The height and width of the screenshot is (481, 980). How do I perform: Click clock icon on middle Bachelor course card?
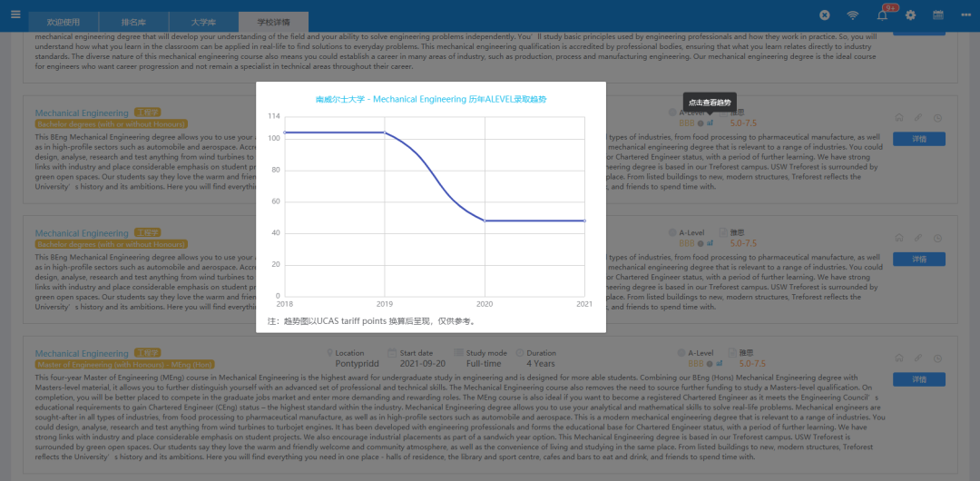click(x=937, y=238)
